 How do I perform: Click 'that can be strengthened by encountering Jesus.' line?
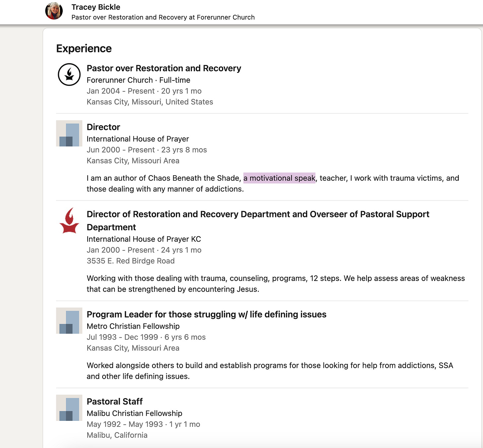173,289
